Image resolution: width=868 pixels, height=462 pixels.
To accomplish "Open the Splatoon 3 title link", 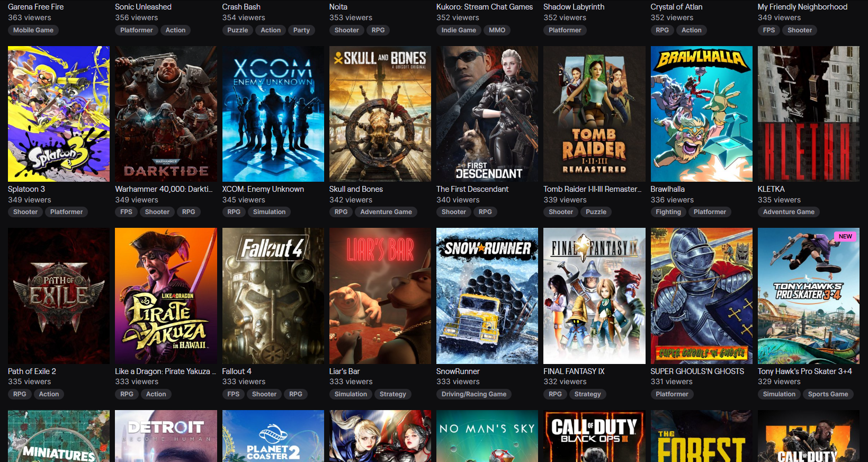I will tap(26, 189).
